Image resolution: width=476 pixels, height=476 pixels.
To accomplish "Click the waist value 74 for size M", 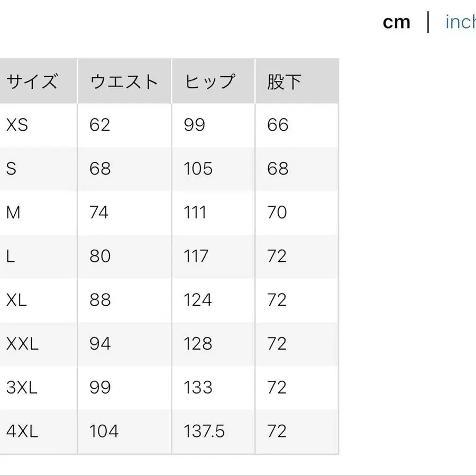I will pyautogui.click(x=99, y=213).
